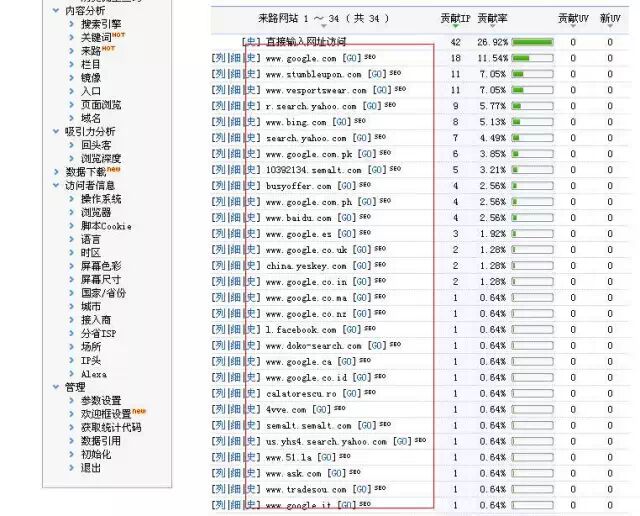
Task: Open 页面浏览 menu item
Action: [101, 105]
